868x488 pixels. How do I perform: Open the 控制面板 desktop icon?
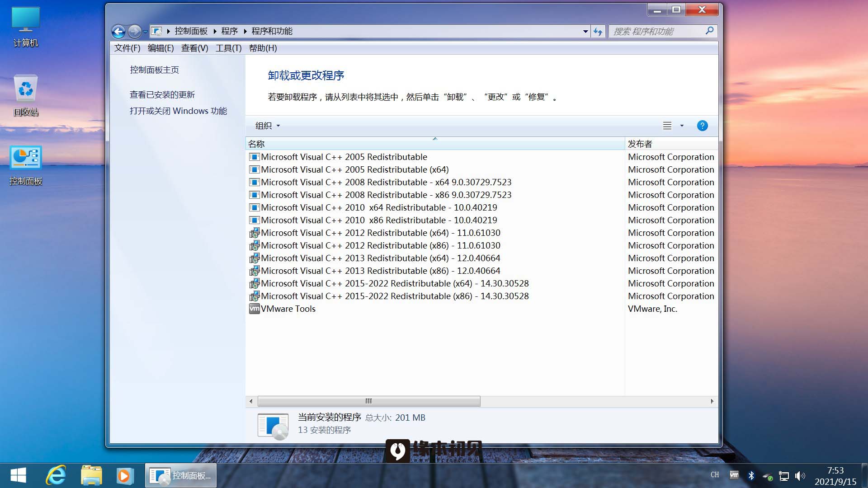tap(26, 165)
